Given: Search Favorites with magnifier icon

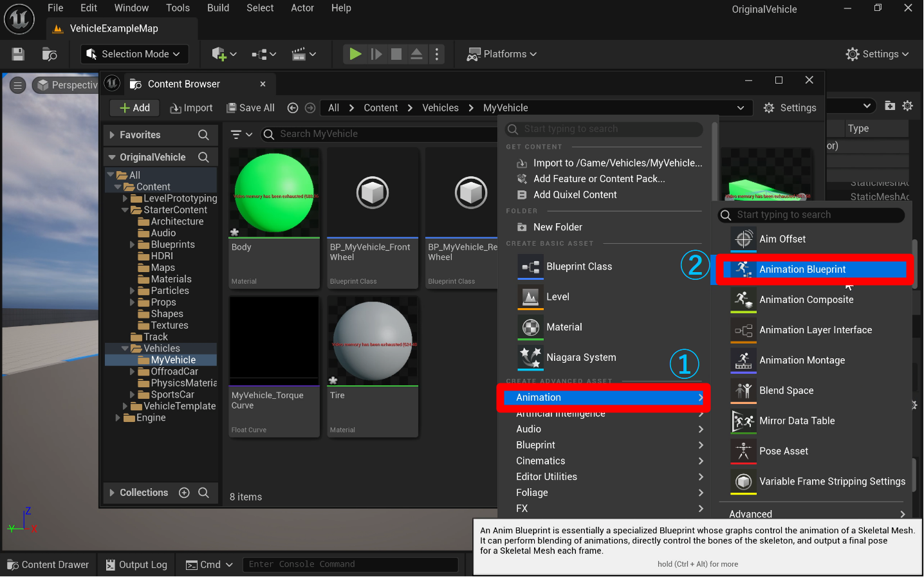Looking at the screenshot, I should (203, 135).
